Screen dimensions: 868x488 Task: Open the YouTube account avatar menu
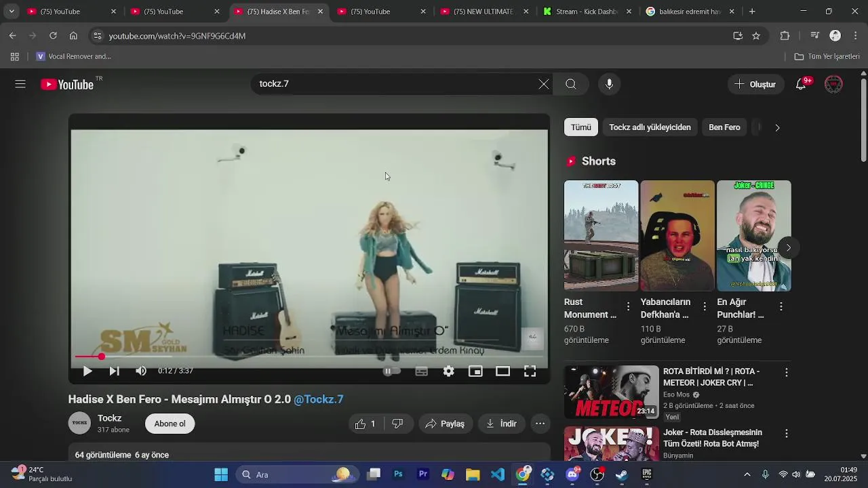[833, 84]
